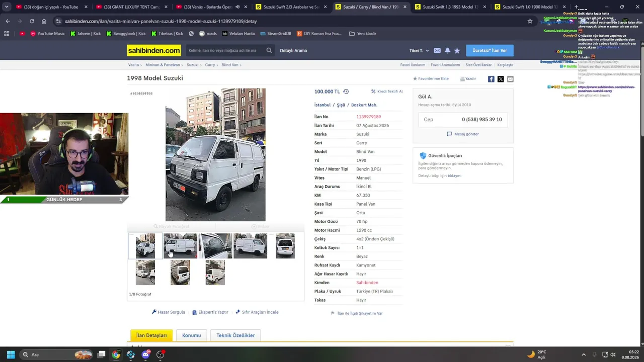Open the volume control in the system tray
644x362 pixels.
(613, 354)
